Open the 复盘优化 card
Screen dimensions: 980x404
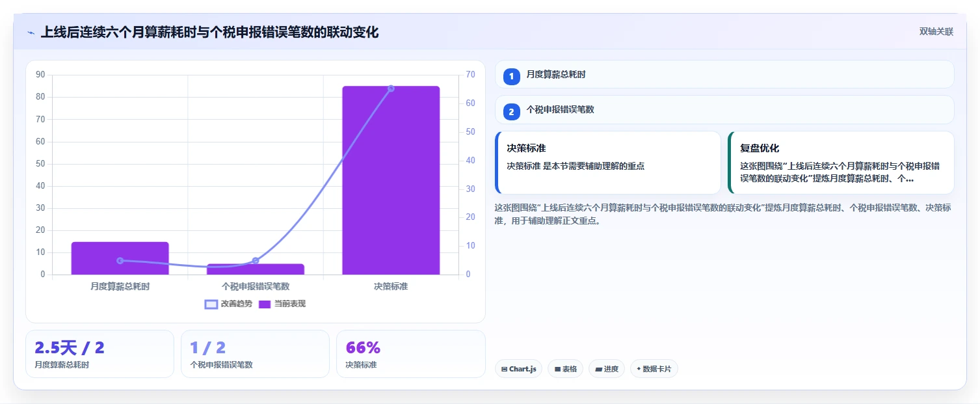(x=841, y=163)
